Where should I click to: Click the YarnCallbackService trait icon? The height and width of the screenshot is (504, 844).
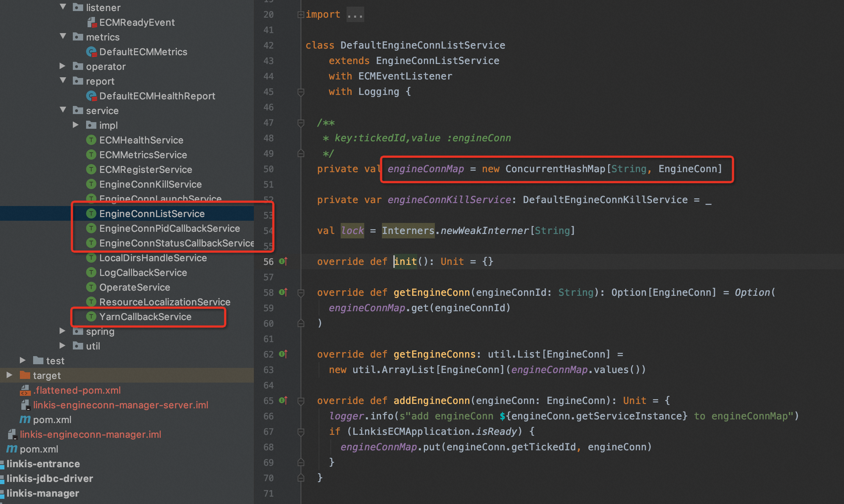coord(91,317)
